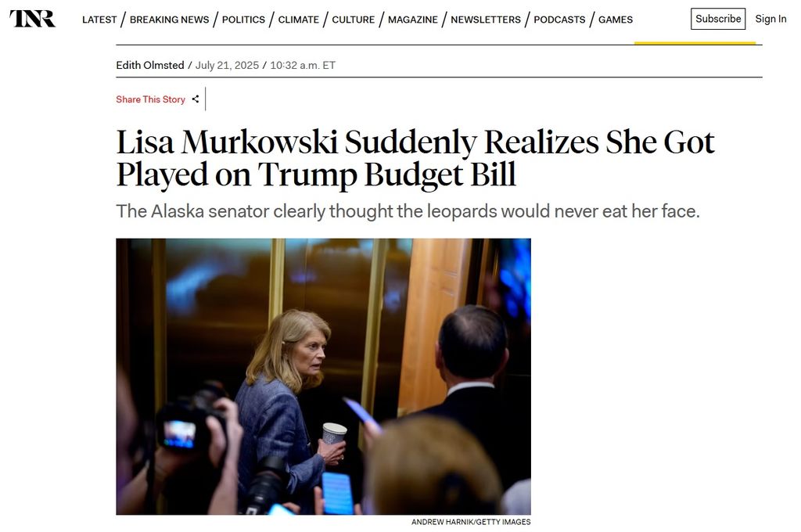Go to the Magazine page

coord(413,20)
